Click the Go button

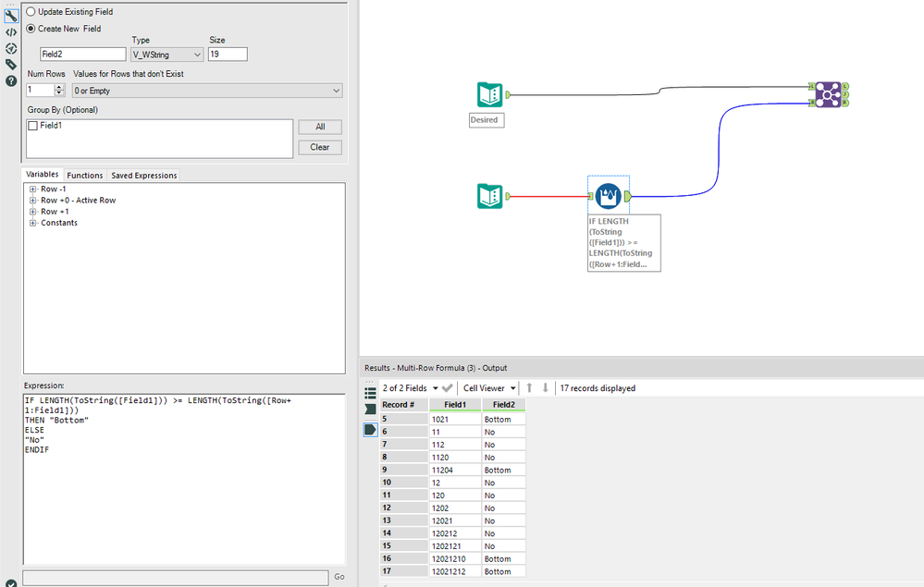tap(339, 577)
